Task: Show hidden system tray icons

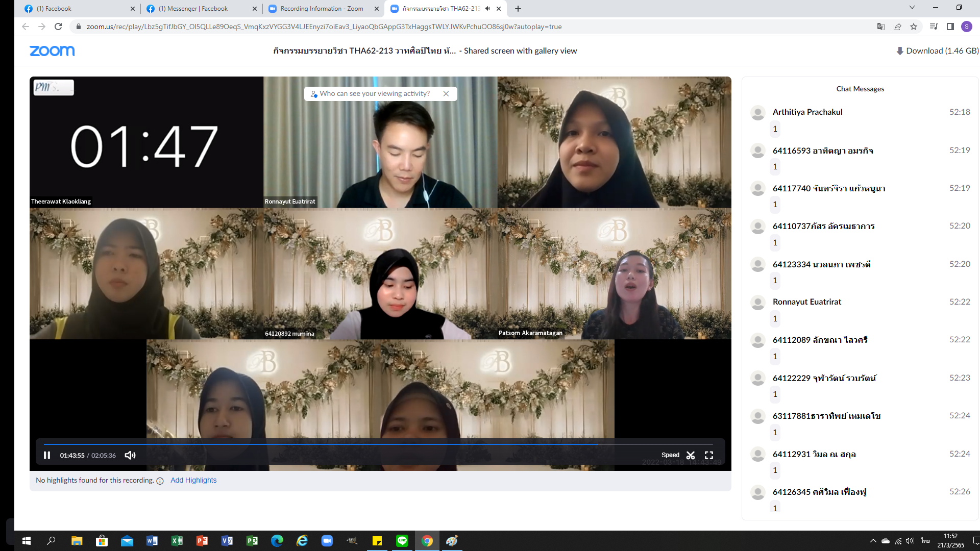Action: tap(873, 541)
